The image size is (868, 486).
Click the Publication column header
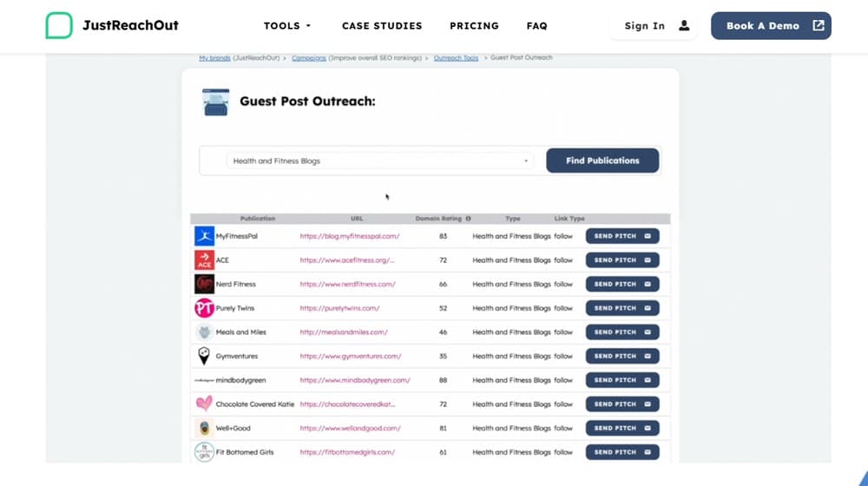[258, 219]
